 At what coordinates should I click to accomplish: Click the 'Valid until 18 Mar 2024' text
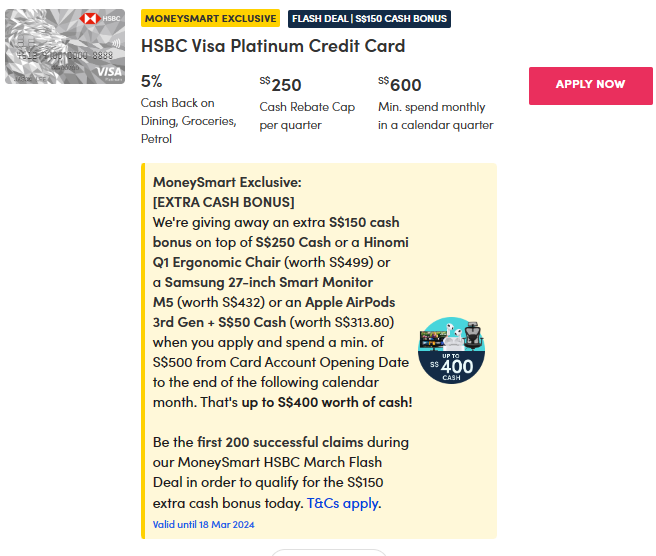202,523
